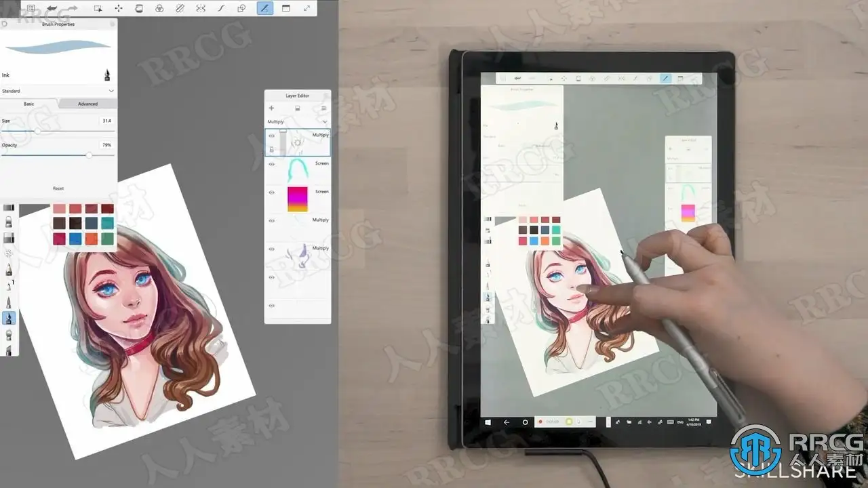
Task: Open the Shapes draw-style tool
Action: [241, 8]
